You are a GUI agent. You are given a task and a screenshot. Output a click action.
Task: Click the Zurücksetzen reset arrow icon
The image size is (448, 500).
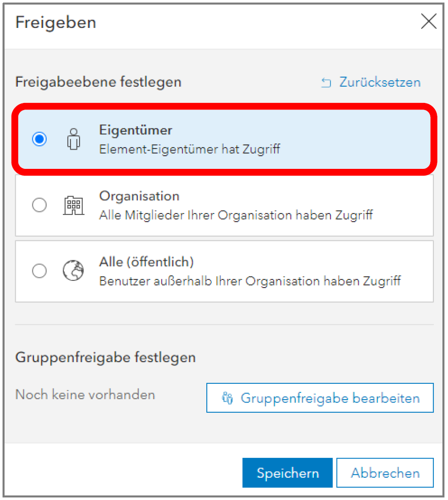coord(326,83)
